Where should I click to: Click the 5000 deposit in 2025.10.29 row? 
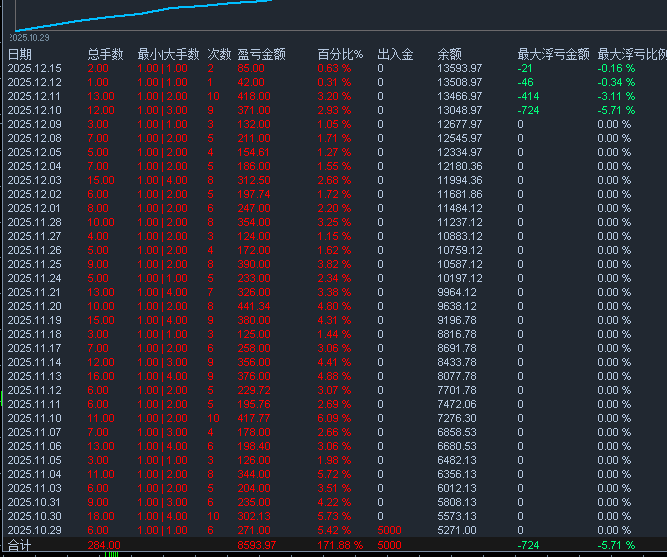[391, 530]
